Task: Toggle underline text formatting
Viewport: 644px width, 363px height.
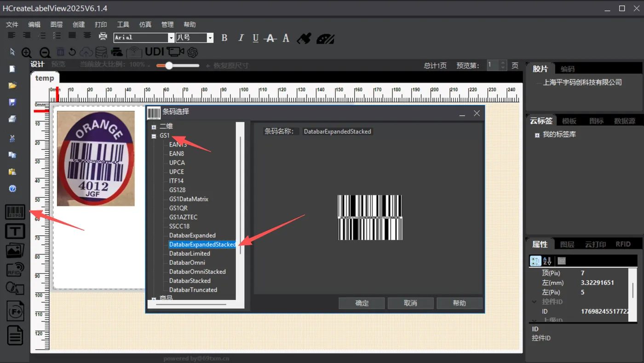Action: point(256,38)
